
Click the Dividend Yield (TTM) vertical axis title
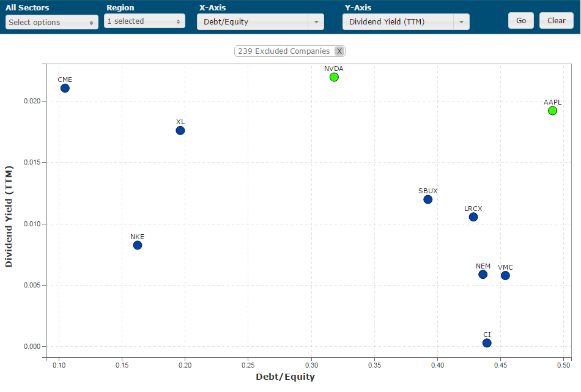tap(9, 216)
